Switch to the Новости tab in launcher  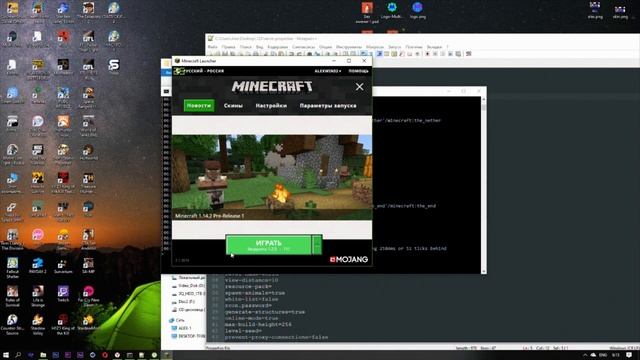point(199,105)
